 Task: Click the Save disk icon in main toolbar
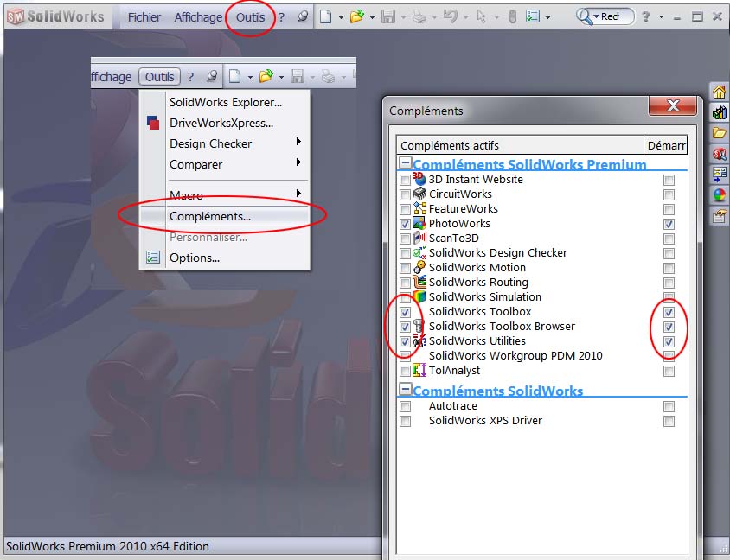[x=387, y=17]
